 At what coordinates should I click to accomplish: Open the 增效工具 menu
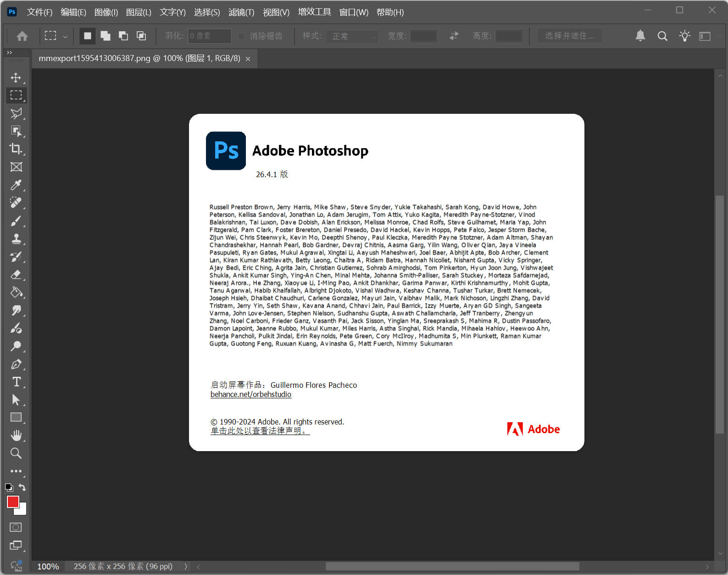pyautogui.click(x=314, y=12)
